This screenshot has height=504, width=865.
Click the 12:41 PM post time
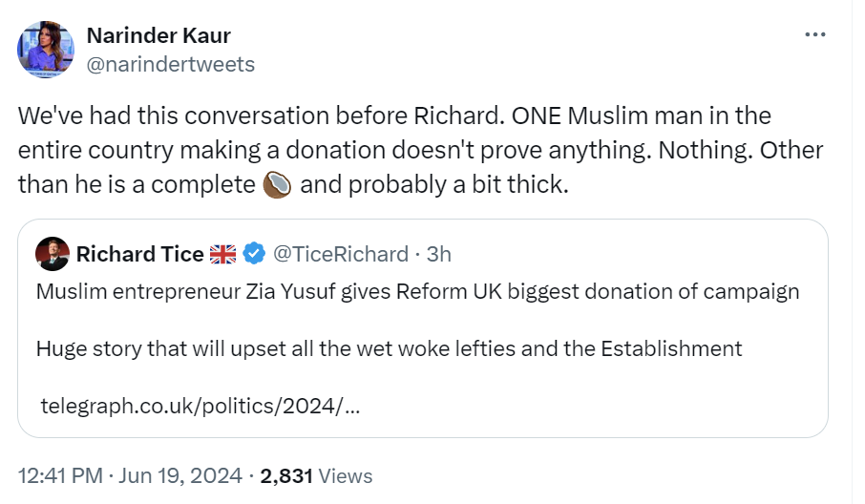61,474
